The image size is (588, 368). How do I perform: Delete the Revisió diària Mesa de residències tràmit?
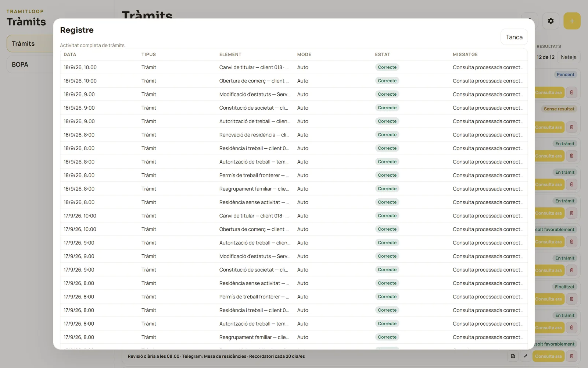(x=571, y=356)
